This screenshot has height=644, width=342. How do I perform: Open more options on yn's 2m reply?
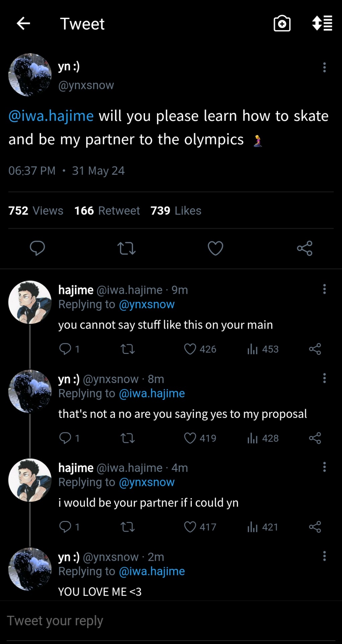(324, 556)
